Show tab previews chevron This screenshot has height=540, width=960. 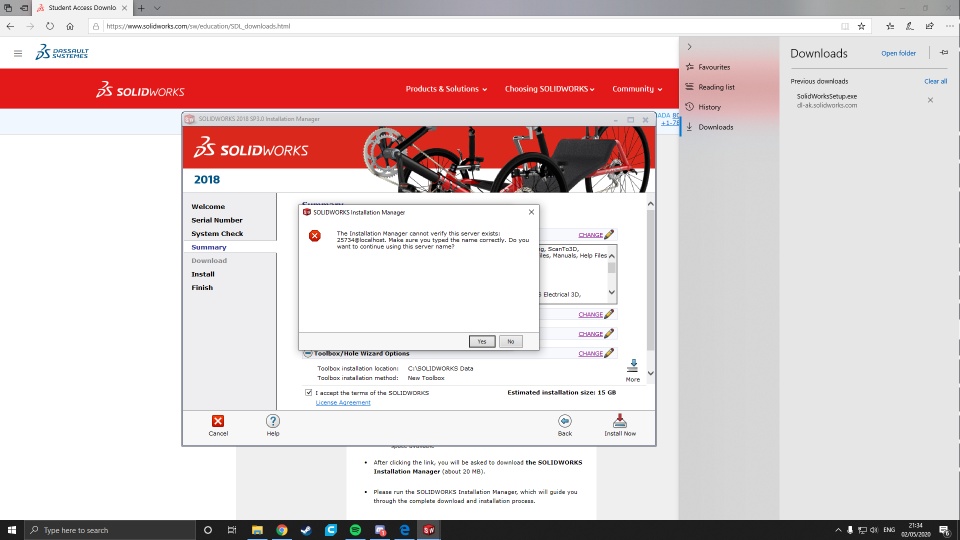[x=157, y=8]
